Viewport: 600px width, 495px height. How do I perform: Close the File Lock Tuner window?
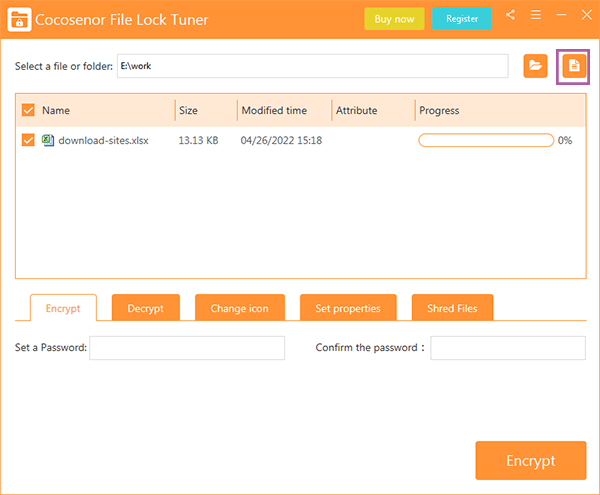[x=587, y=15]
